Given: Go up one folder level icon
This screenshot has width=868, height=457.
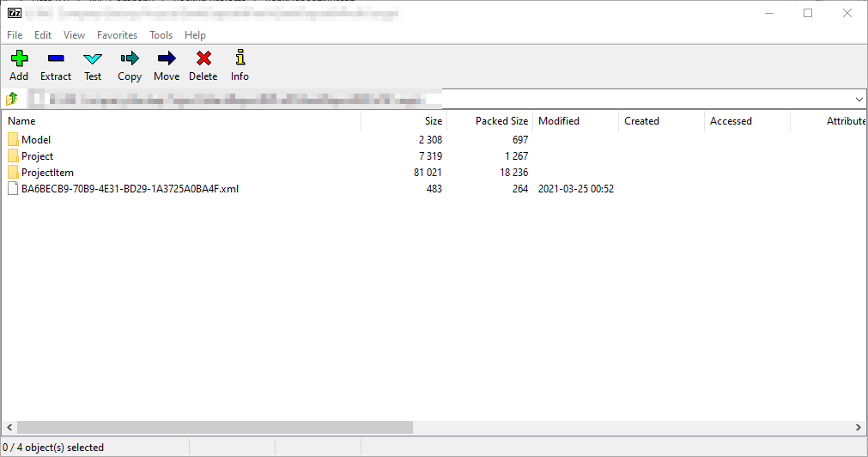Looking at the screenshot, I should [x=12, y=99].
